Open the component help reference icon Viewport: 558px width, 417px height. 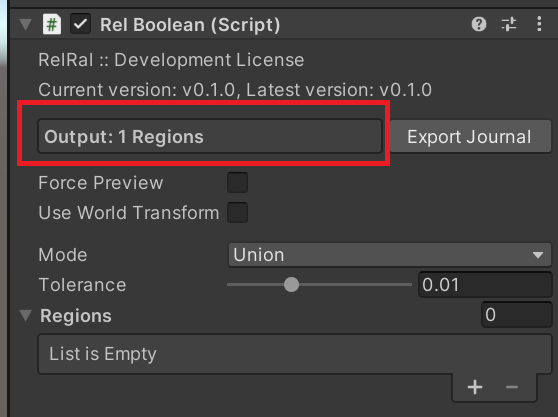(x=479, y=24)
